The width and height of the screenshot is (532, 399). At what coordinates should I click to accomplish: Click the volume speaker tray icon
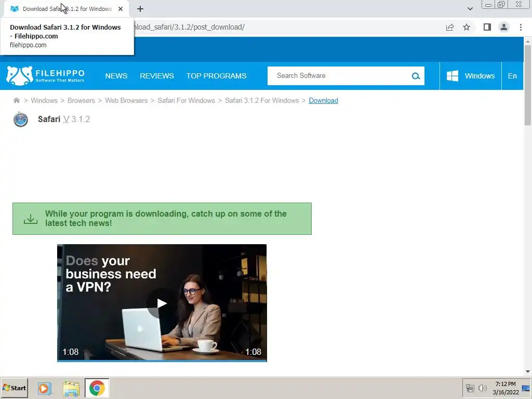pos(482,388)
